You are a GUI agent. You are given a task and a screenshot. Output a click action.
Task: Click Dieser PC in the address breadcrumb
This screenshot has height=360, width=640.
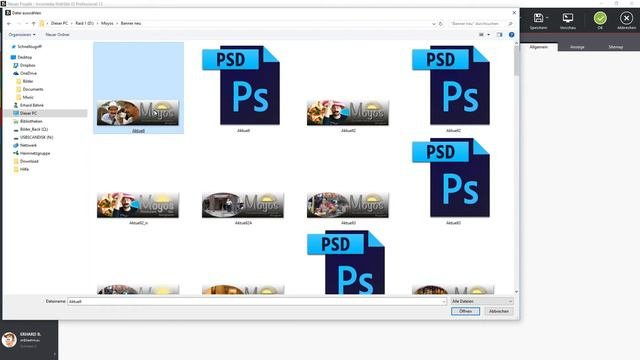click(60, 24)
